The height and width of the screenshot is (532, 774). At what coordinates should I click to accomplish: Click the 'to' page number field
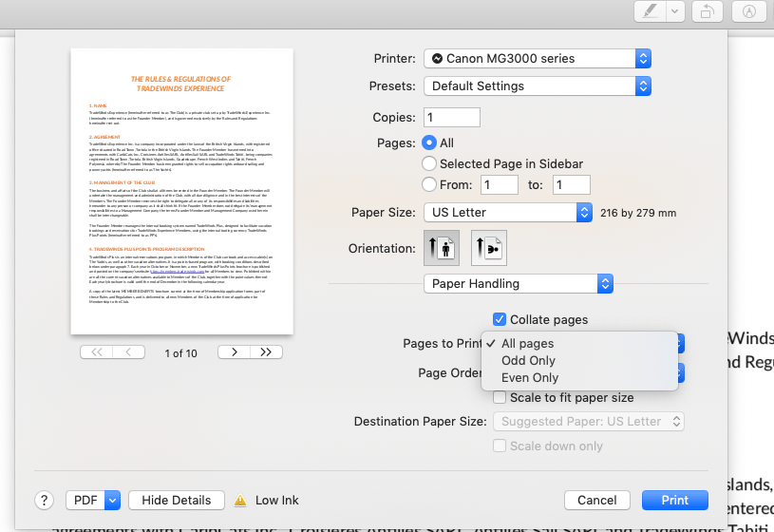[571, 184]
